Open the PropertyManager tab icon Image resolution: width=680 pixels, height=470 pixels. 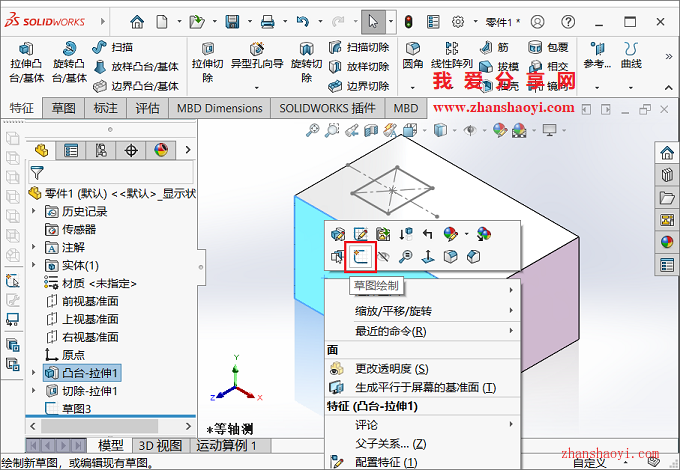(x=71, y=150)
